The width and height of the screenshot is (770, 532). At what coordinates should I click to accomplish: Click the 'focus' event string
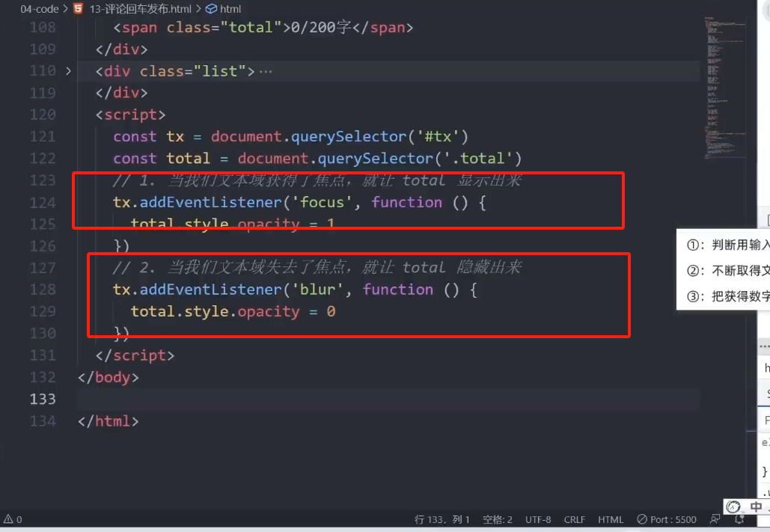click(x=322, y=202)
